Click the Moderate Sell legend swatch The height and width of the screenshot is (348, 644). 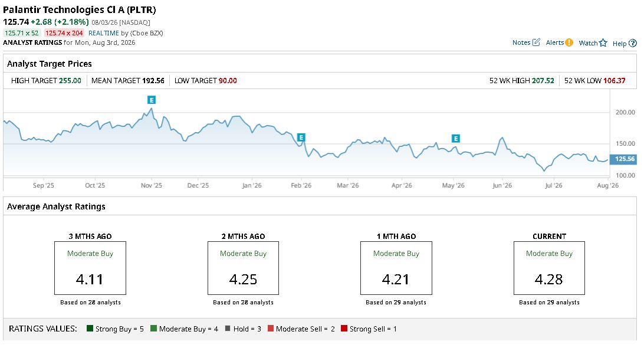[x=270, y=329]
